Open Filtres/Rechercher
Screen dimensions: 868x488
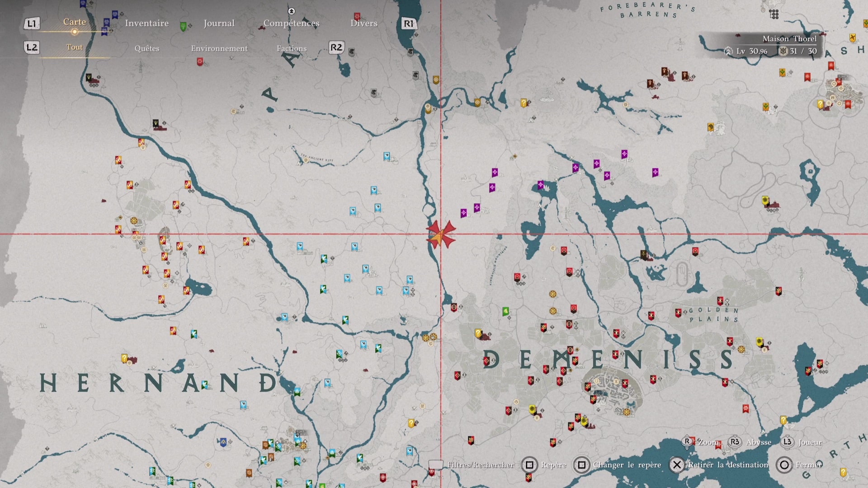[x=480, y=465]
